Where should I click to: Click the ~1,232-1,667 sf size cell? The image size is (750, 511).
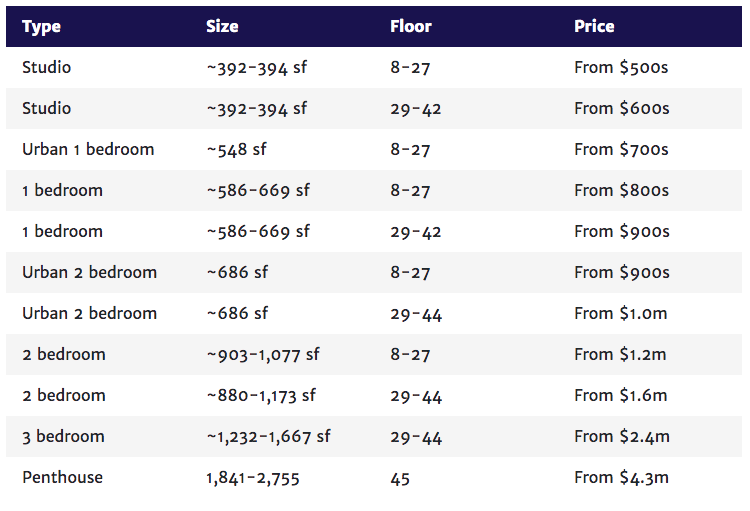(x=268, y=436)
